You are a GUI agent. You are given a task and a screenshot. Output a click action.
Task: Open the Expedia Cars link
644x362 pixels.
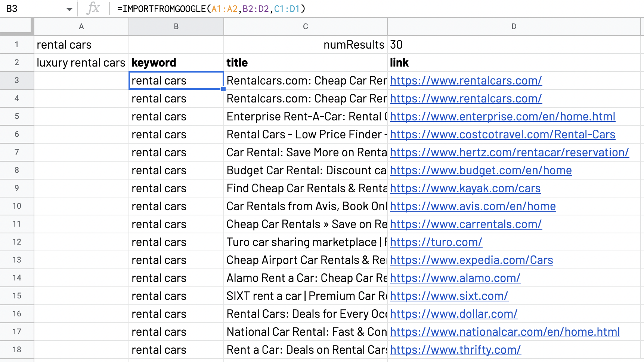coord(471,260)
